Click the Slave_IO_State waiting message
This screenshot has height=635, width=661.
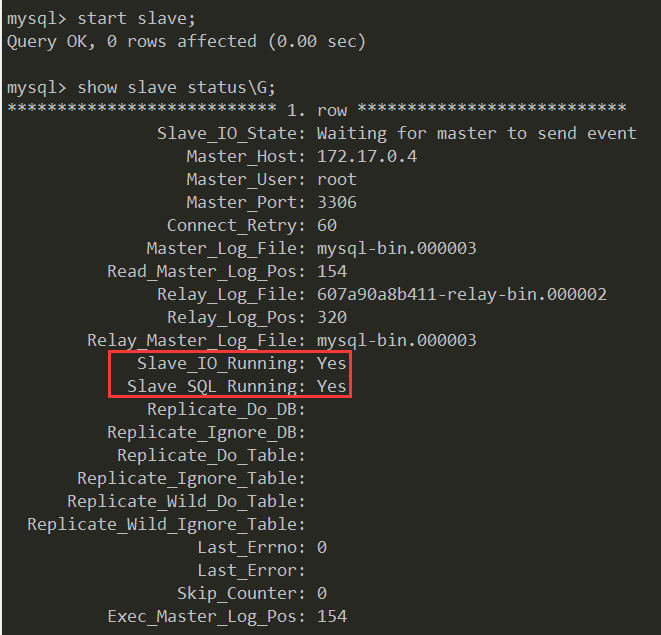click(476, 134)
